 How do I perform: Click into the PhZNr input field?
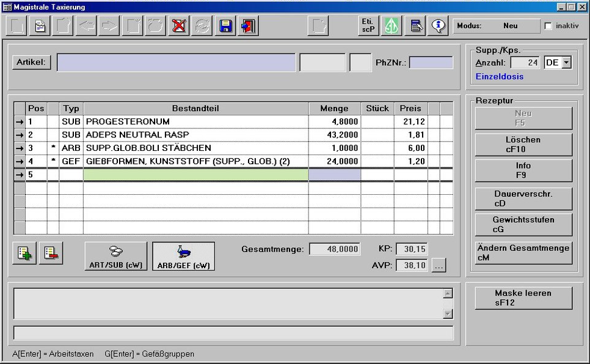click(x=432, y=63)
